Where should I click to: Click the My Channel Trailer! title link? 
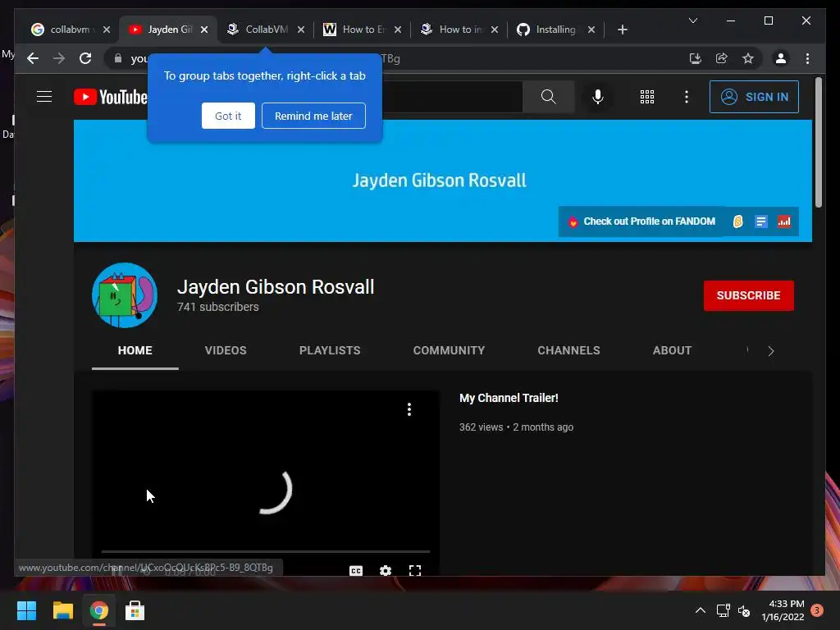(x=509, y=398)
